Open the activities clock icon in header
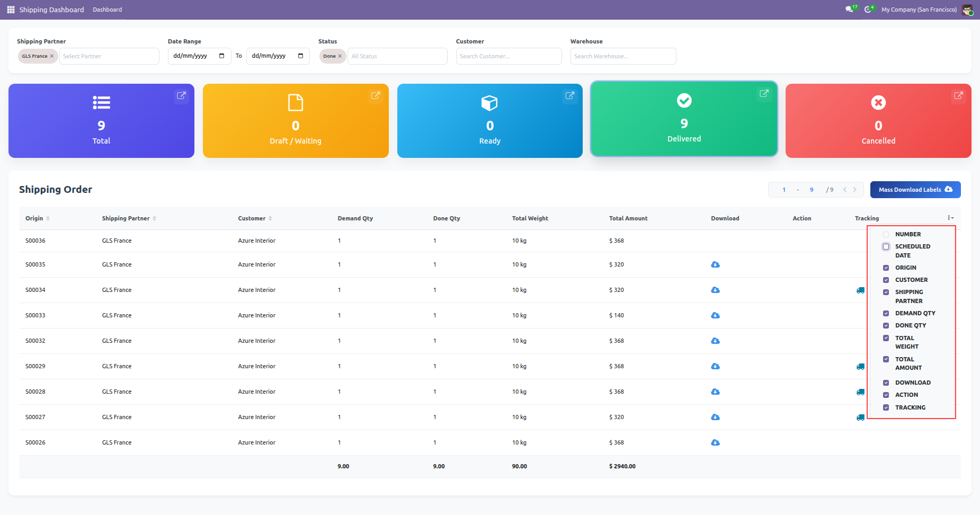Viewport: 980px width, 515px height. [x=868, y=10]
